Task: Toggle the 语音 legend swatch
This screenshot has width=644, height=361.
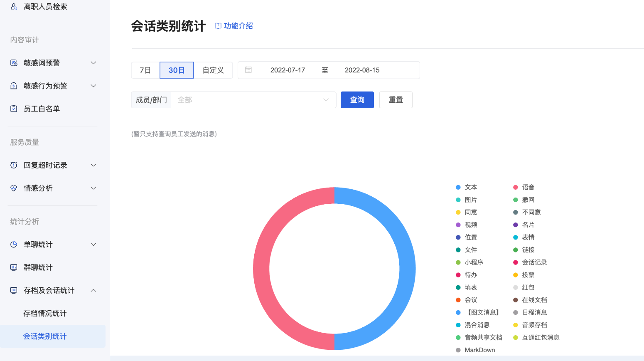Action: tap(516, 188)
